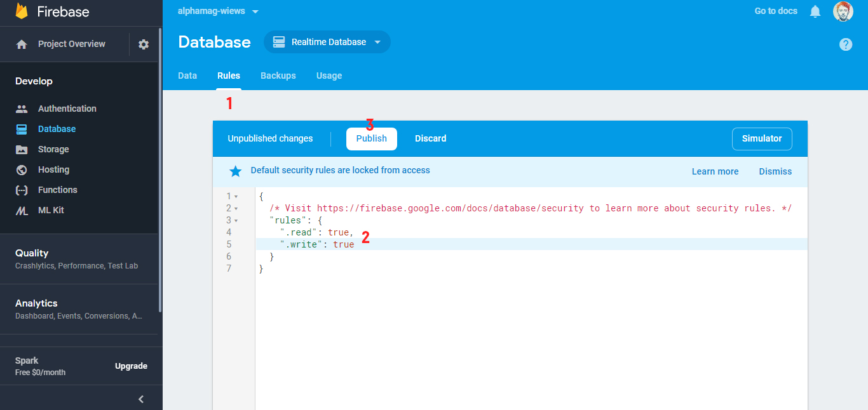The width and height of the screenshot is (868, 410).
Task: Click the Hosting globe icon
Action: point(22,169)
